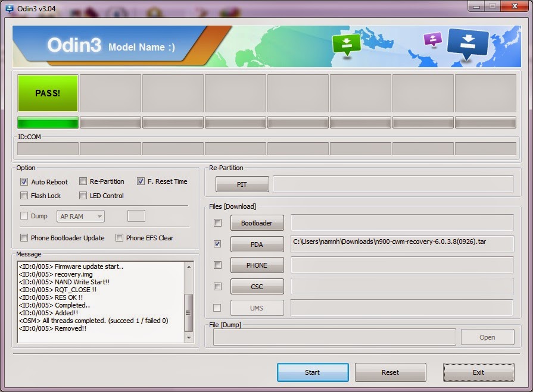Minimize the Odin3 window

point(476,6)
